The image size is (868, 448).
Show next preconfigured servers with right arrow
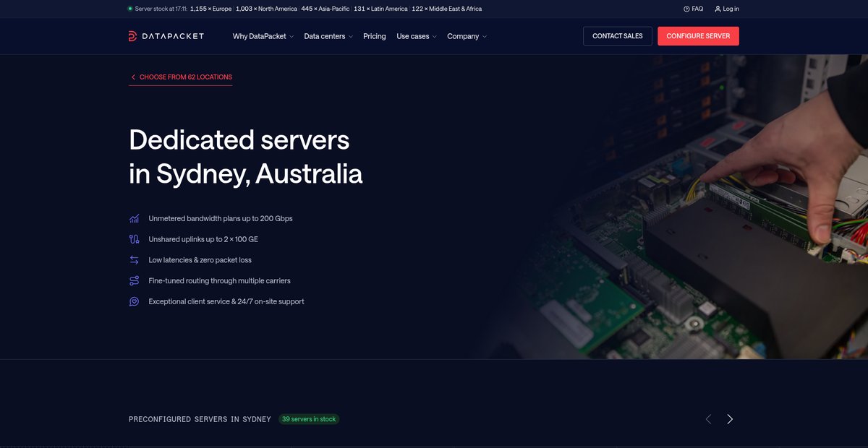(x=730, y=419)
